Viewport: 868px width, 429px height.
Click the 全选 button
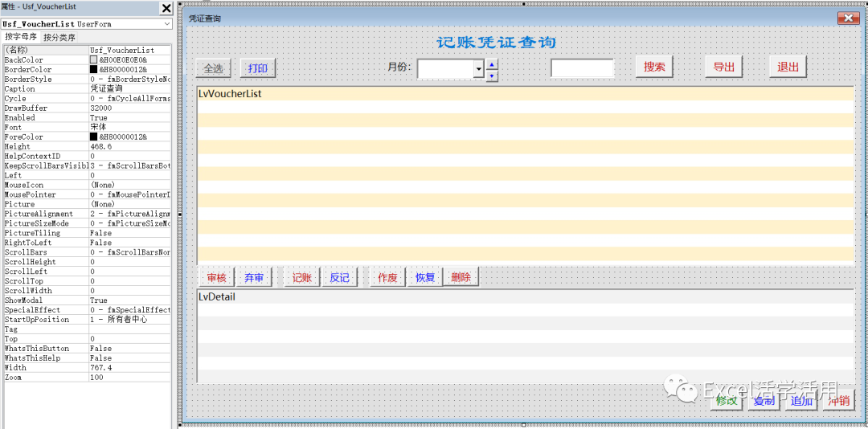(213, 68)
